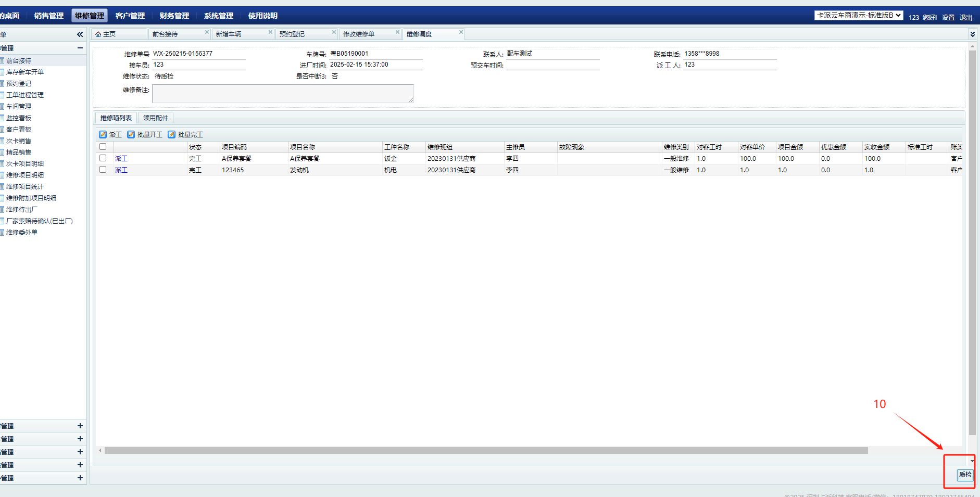Switch to the 领用配件 tab
Image resolution: width=980 pixels, height=497 pixels.
[156, 118]
